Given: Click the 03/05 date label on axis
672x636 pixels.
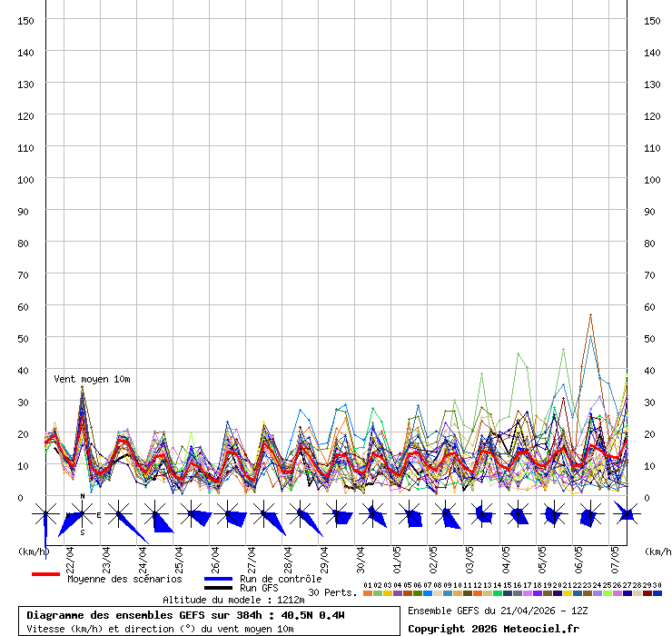Looking at the screenshot, I should (x=469, y=556).
